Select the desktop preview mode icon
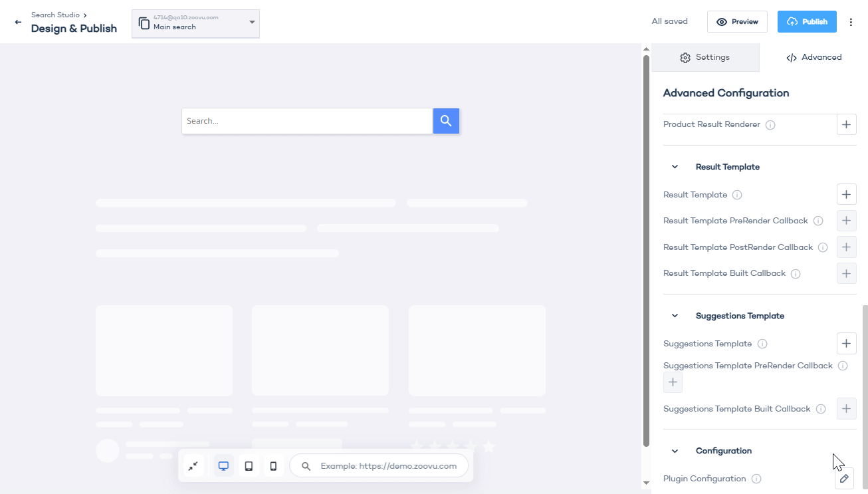This screenshot has width=868, height=494. point(223,465)
